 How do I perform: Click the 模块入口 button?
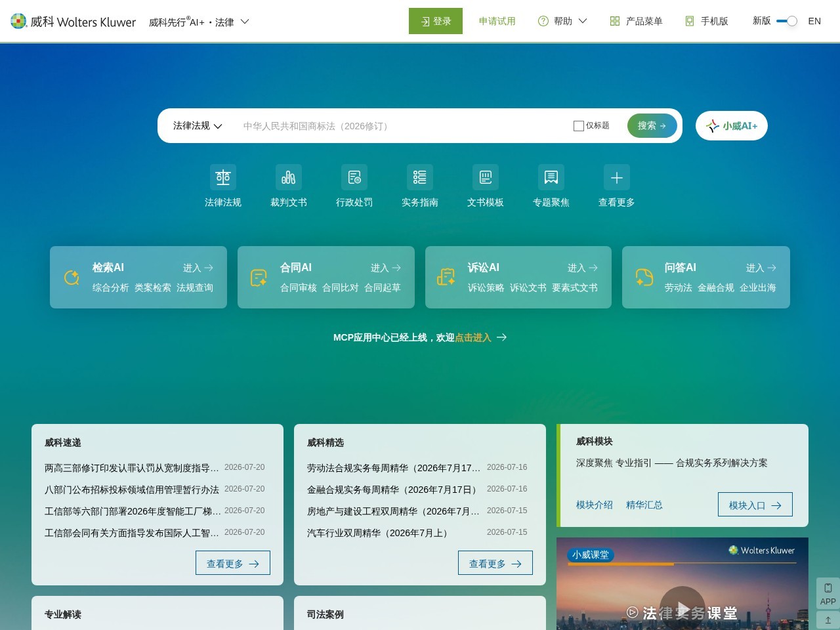(755, 505)
